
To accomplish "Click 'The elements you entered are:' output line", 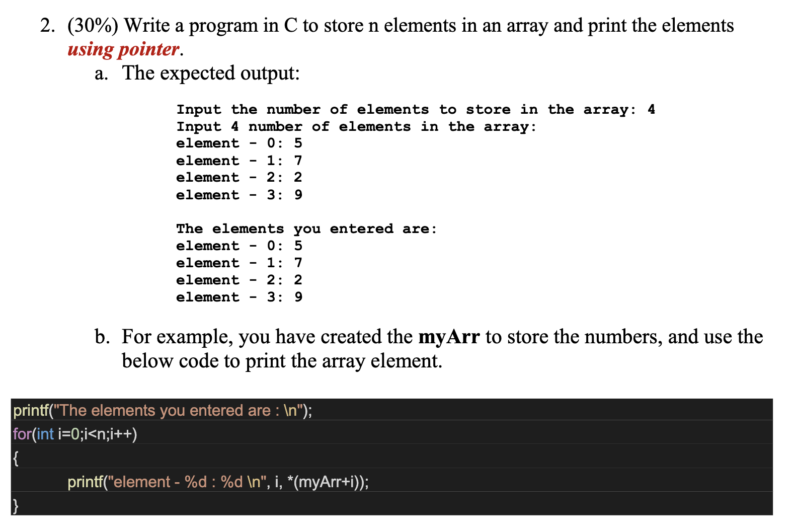I will pyautogui.click(x=306, y=229).
